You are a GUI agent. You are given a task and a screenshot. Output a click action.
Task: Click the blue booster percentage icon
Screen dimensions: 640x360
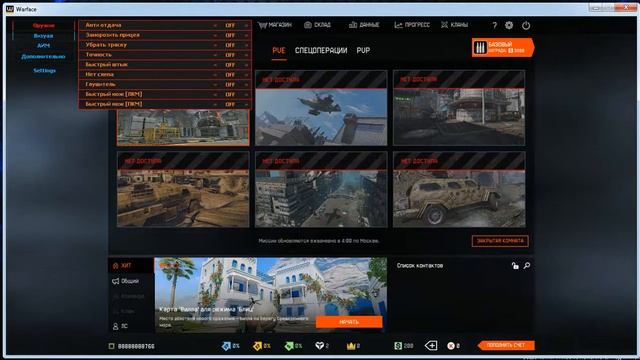coord(226,346)
